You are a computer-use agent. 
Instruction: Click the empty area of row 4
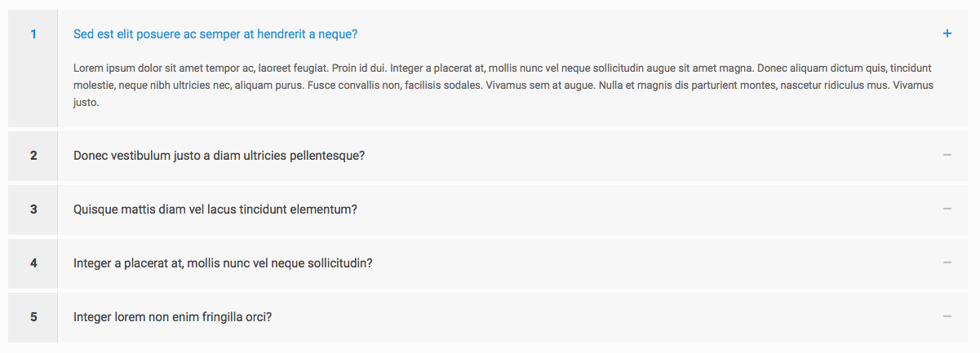tap(653, 263)
